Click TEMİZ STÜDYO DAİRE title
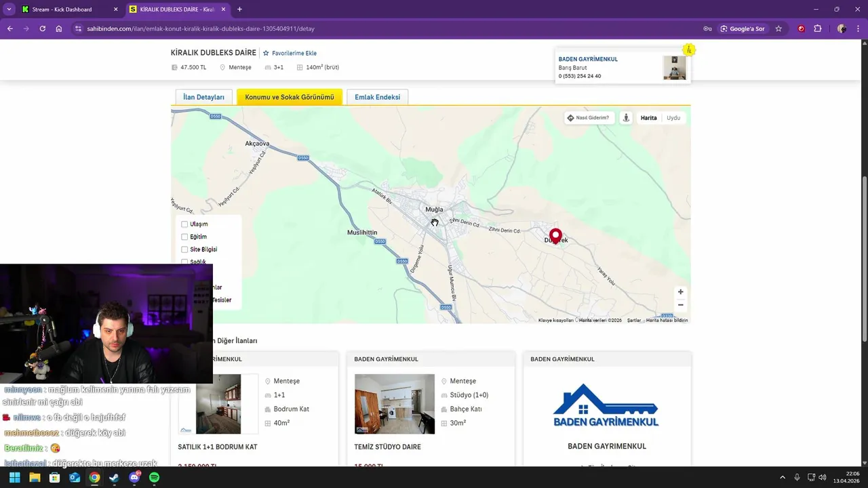 point(387,447)
